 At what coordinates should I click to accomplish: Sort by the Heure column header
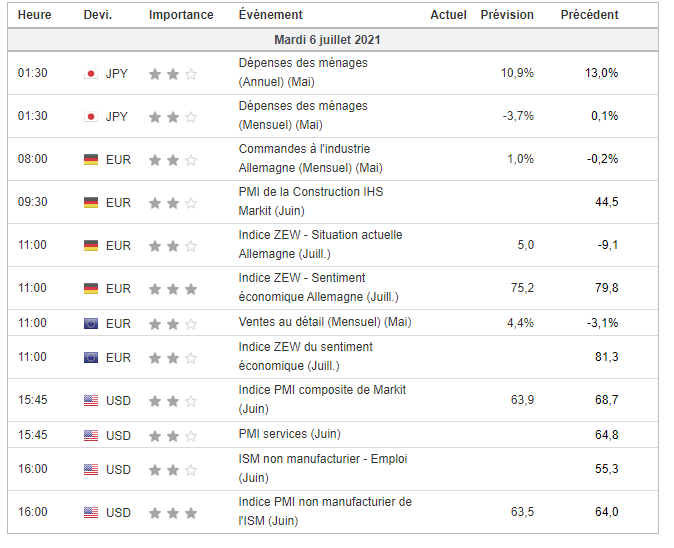click(x=35, y=15)
